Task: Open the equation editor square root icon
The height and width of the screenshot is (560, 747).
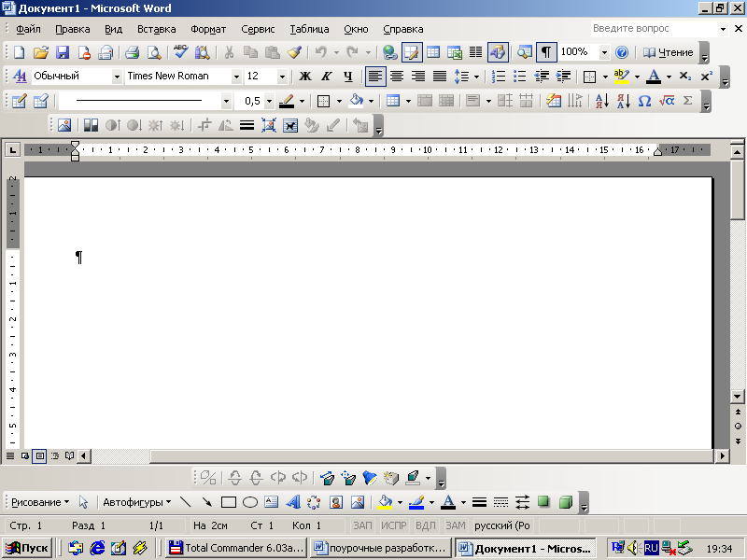Action: 667,101
